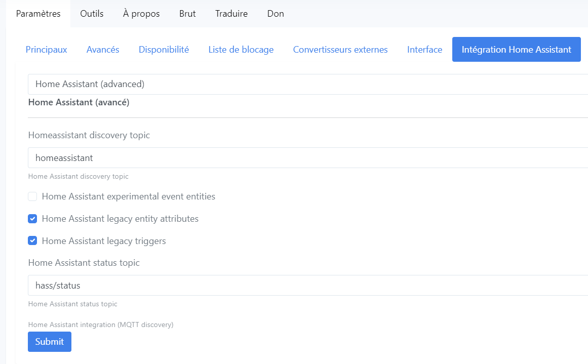Click the homeassistant discovery topic field
Screen dimensions: 588x364
click(308, 158)
